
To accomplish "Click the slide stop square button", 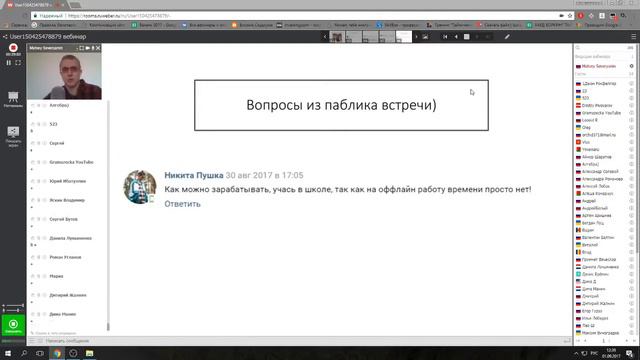I will 467,37.
